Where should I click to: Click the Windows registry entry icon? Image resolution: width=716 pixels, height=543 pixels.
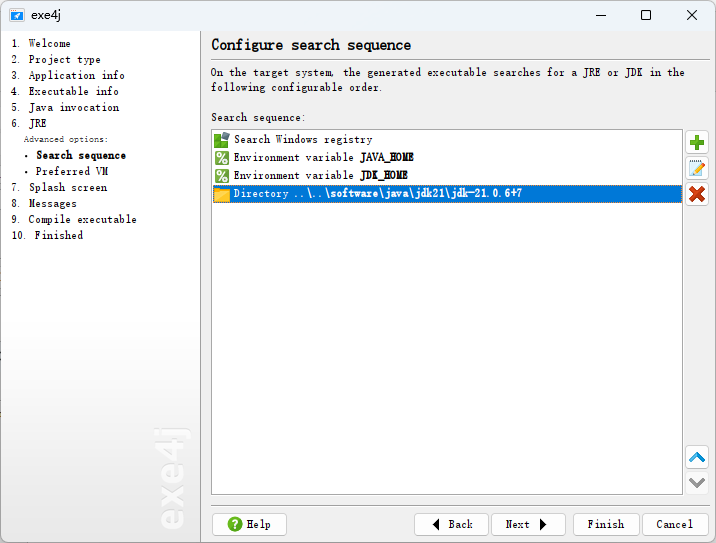point(222,140)
